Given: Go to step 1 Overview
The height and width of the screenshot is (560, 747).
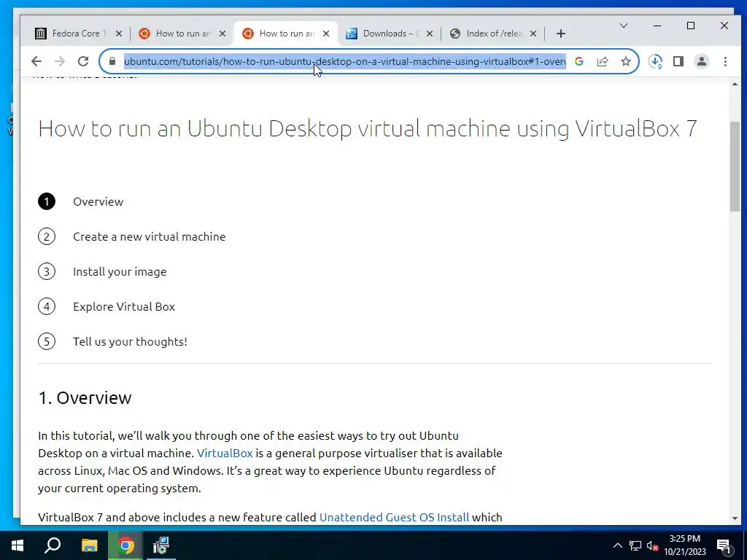Looking at the screenshot, I should (x=98, y=201).
